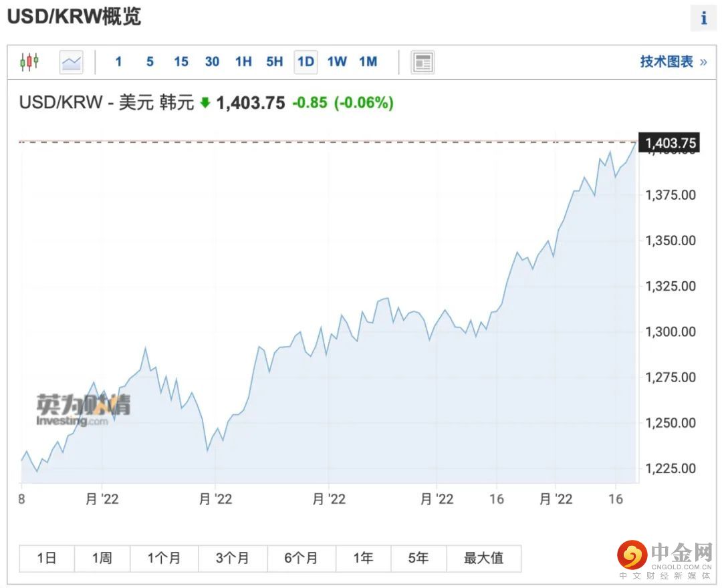Show the 6个月 time range

point(301,558)
